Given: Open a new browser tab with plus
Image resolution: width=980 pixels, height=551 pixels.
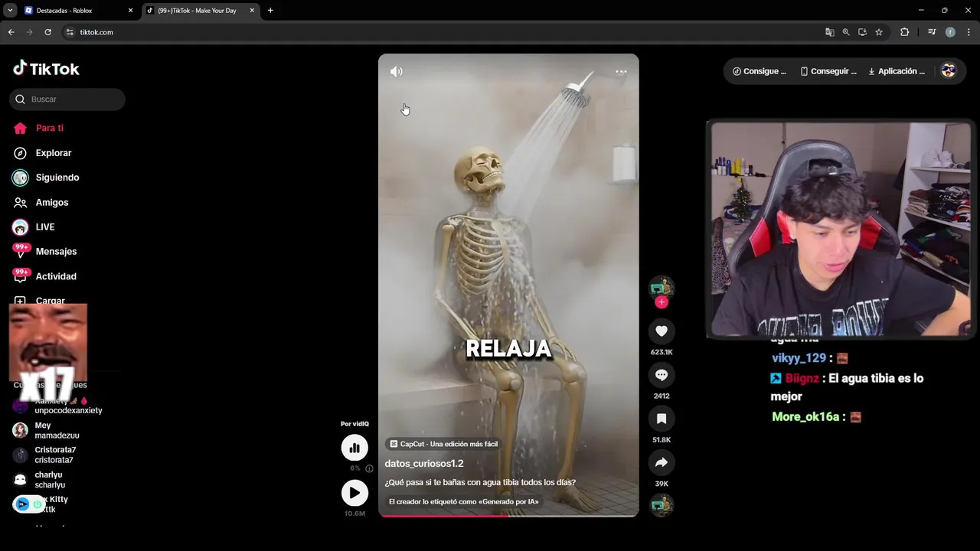Looking at the screenshot, I should (270, 11).
